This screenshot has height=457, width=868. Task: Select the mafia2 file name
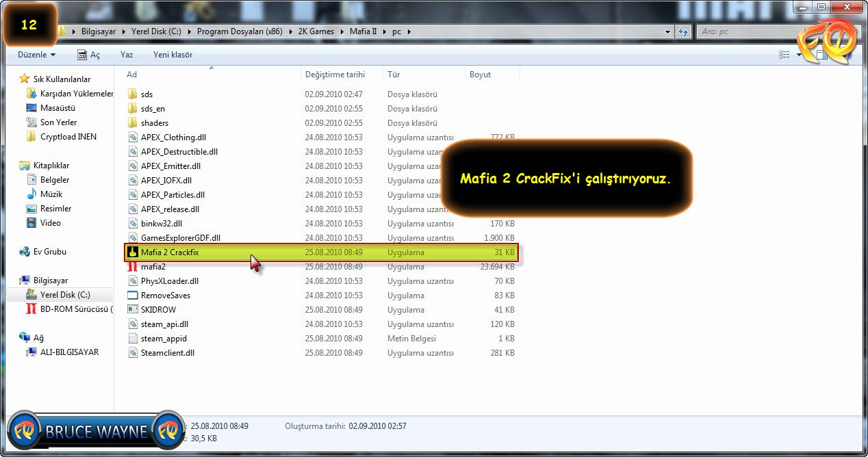point(153,267)
